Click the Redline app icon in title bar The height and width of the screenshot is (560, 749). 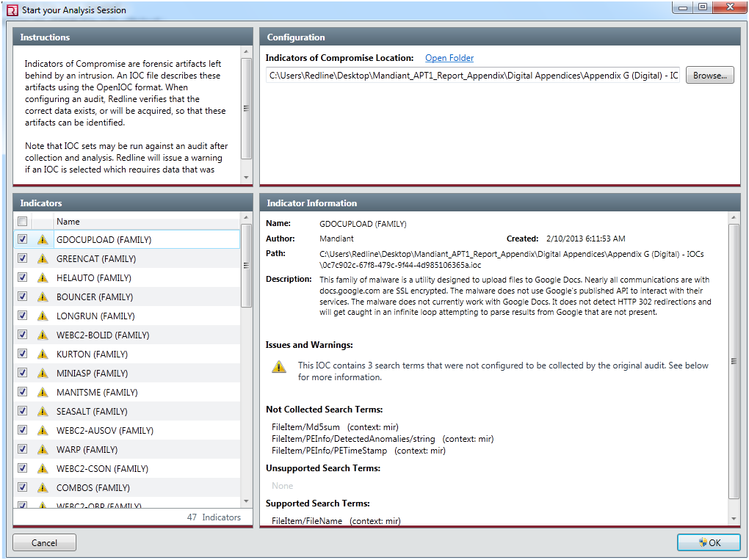coord(12,10)
